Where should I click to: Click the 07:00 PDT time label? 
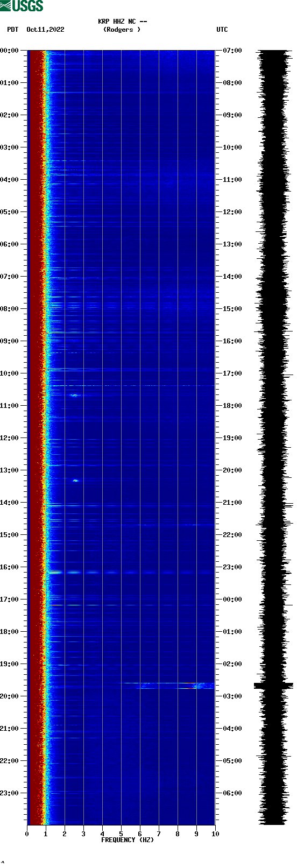point(10,277)
